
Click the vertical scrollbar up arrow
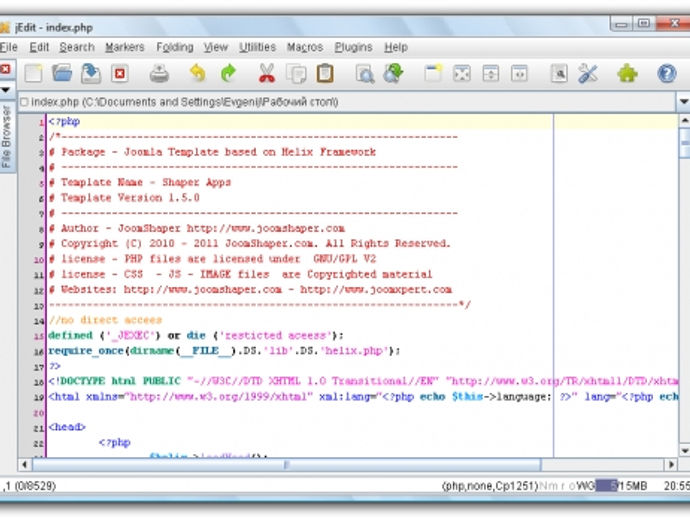[x=684, y=120]
